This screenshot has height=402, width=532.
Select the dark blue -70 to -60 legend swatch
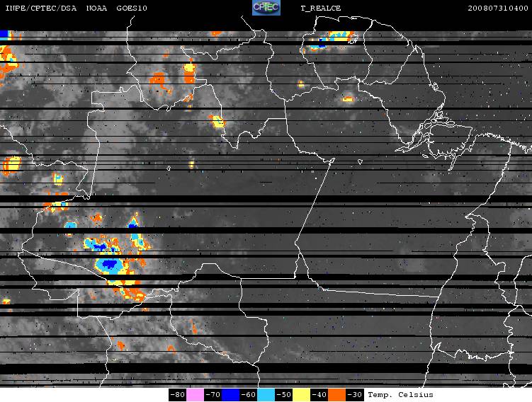[x=231, y=395]
